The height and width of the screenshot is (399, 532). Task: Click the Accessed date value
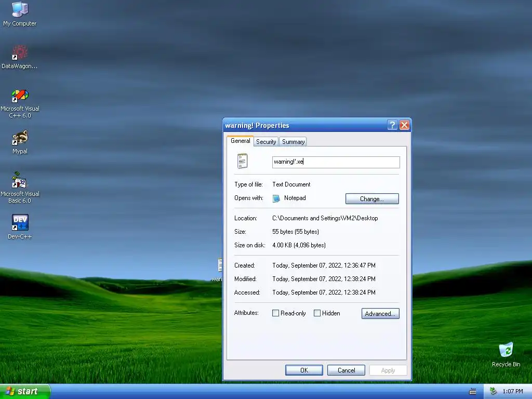pyautogui.click(x=324, y=292)
